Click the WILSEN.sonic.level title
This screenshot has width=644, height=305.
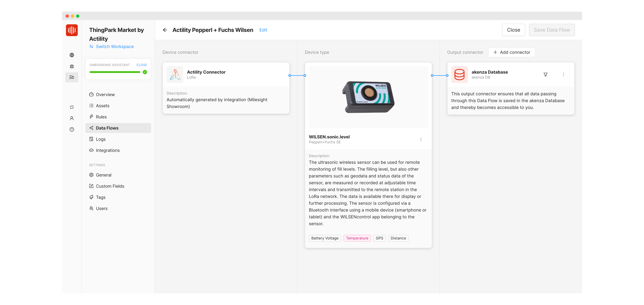coord(329,137)
